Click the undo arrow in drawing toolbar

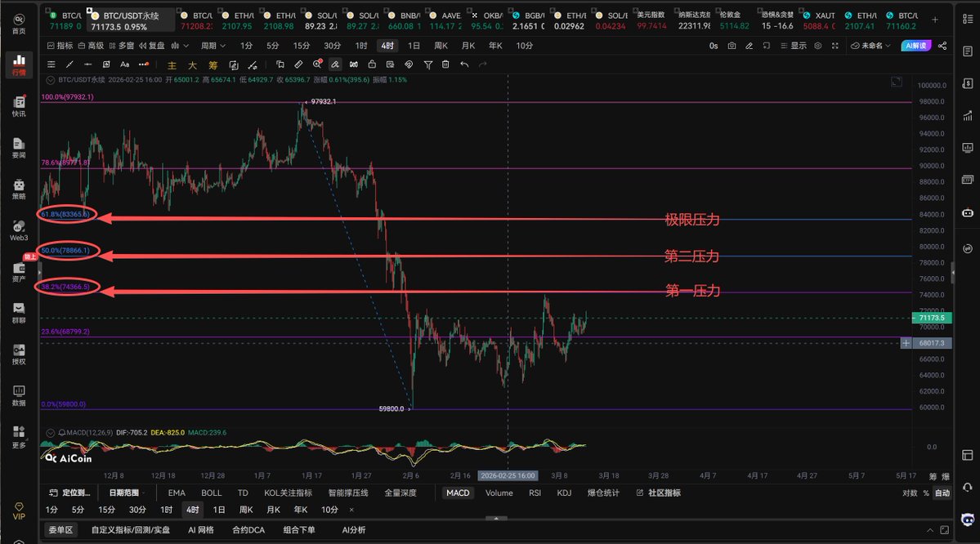[464, 64]
